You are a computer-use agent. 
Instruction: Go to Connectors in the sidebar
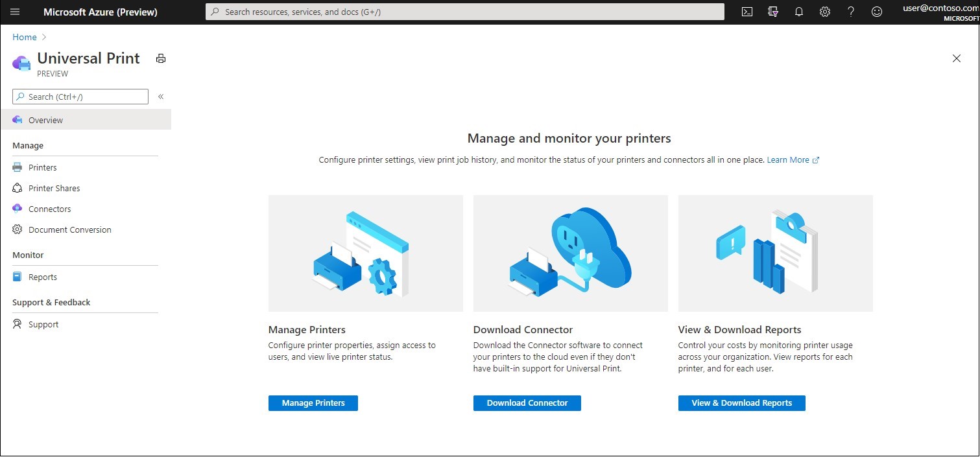tap(49, 209)
